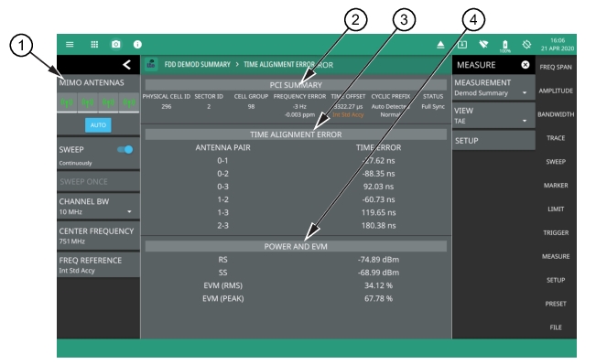This screenshot has width=596, height=364.
Task: Click the PCI SUMMARY header
Action: (x=296, y=85)
